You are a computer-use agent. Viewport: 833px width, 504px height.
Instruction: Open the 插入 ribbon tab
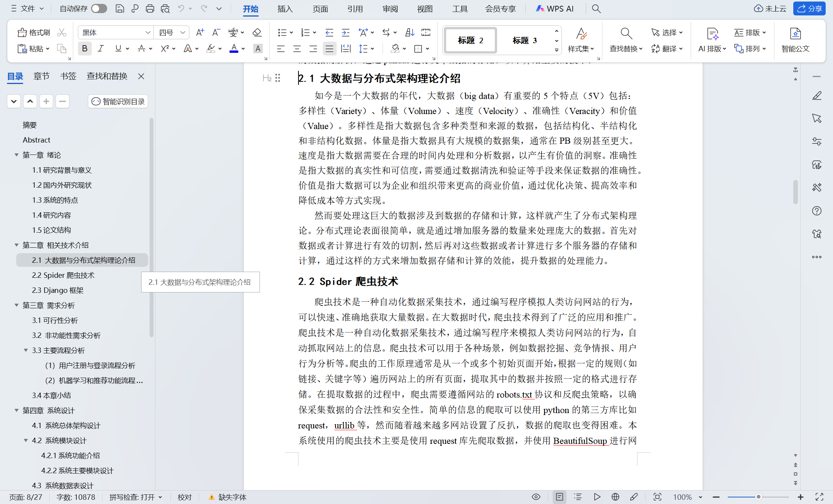pos(285,8)
